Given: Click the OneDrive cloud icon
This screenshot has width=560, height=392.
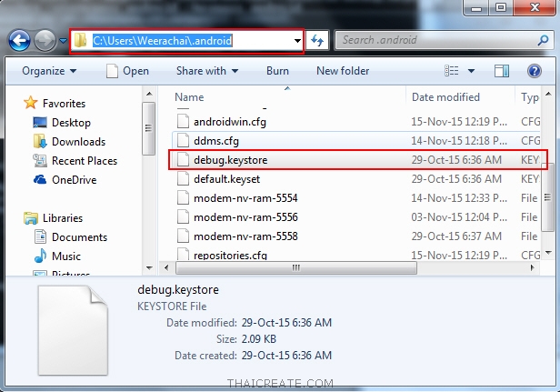Looking at the screenshot, I should (40, 179).
